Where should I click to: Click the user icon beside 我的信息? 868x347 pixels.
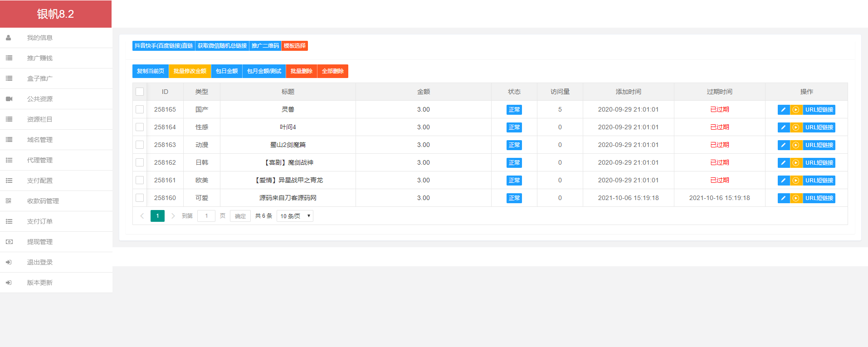pyautogui.click(x=9, y=38)
